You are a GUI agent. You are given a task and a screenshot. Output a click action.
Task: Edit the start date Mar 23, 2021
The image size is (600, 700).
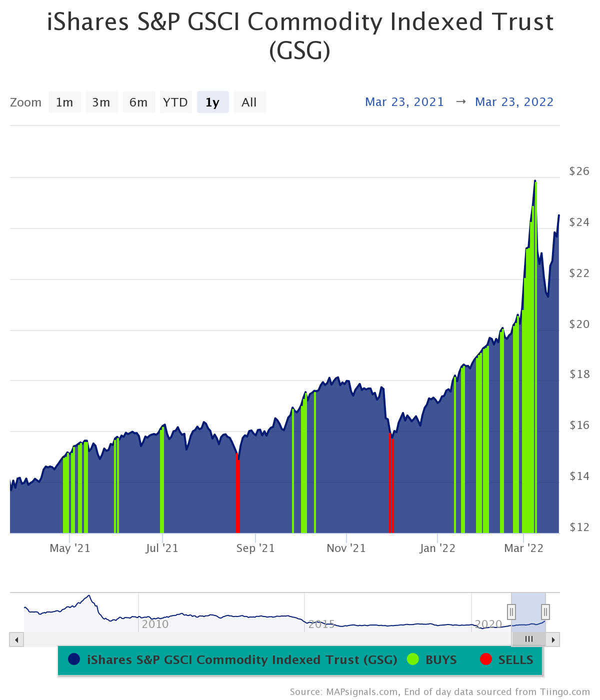(404, 102)
